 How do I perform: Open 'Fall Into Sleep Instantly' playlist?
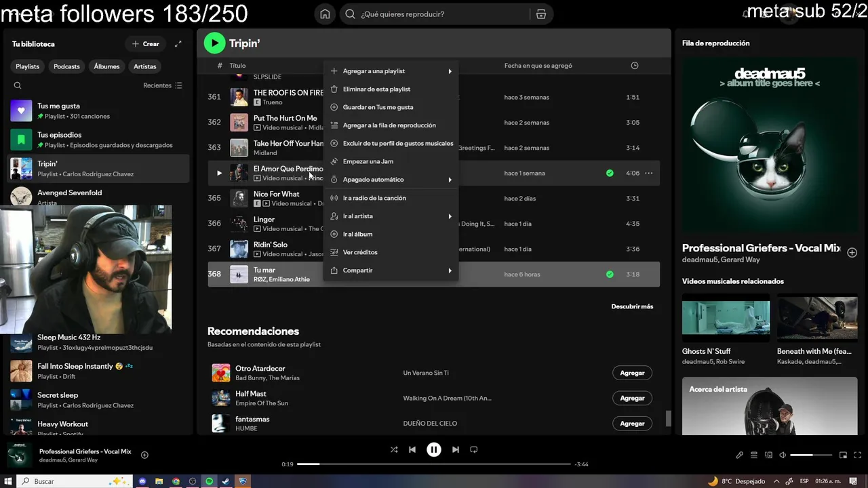(100, 371)
